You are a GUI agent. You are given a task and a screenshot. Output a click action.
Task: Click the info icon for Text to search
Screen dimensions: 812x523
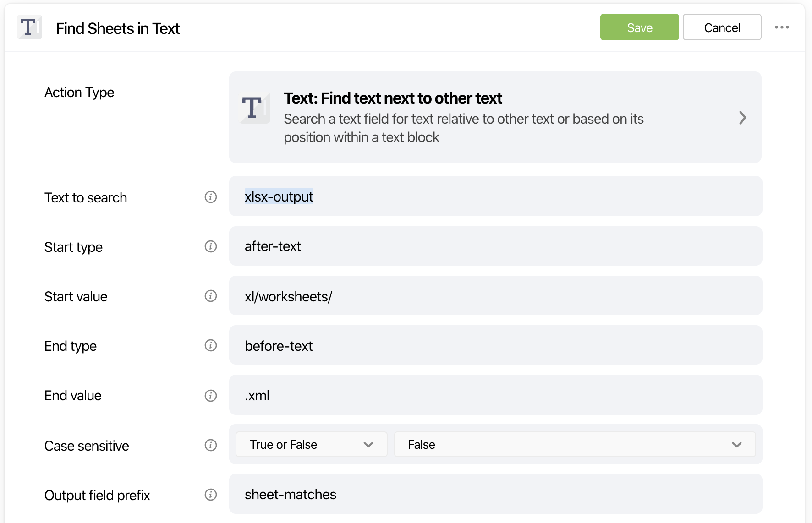pos(211,197)
